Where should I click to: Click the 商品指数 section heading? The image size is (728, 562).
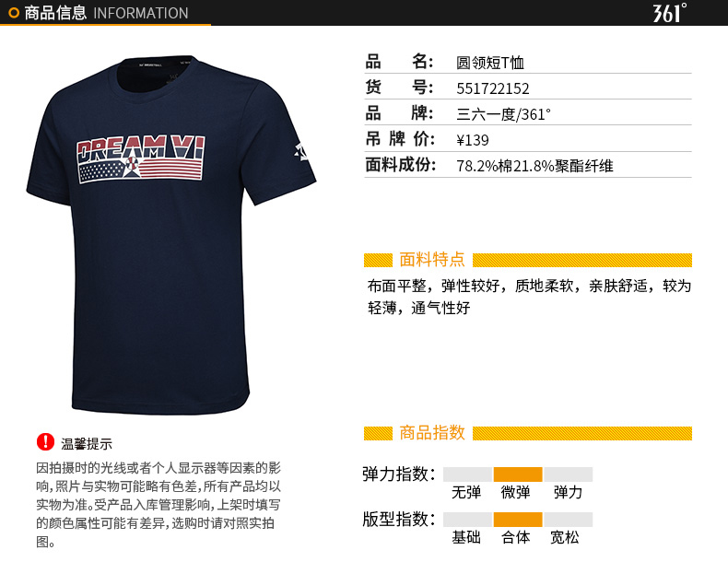click(432, 432)
